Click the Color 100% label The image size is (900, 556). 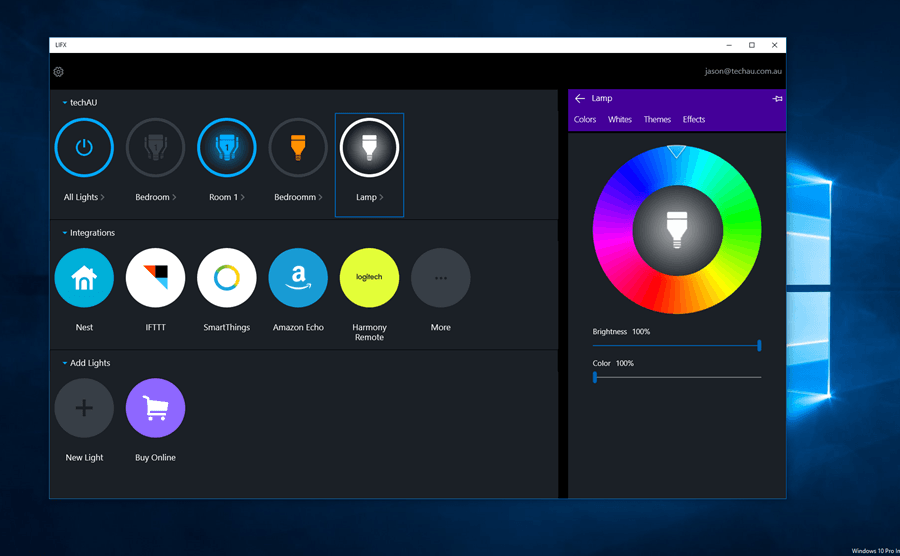tap(613, 363)
